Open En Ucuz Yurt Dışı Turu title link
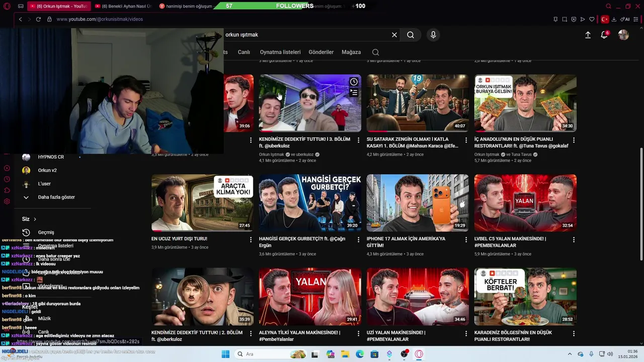The image size is (644, 362). (179, 239)
